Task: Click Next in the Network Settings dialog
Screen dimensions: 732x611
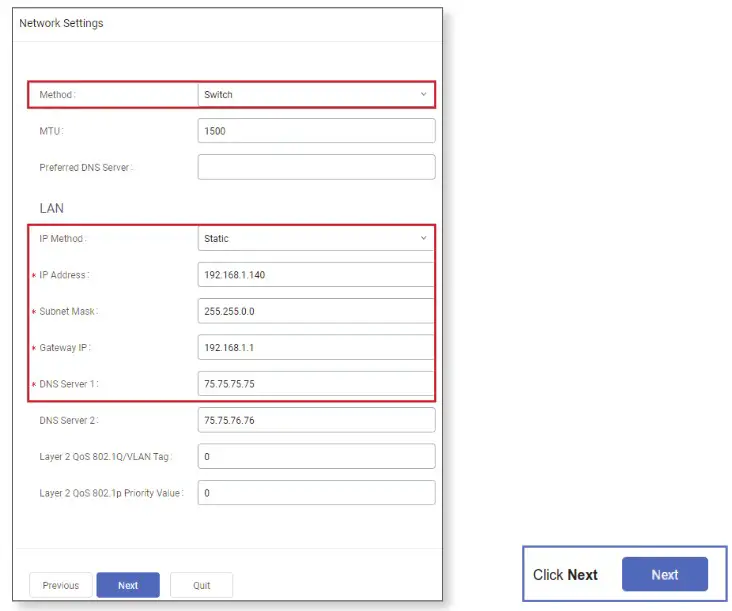Action: pos(128,585)
